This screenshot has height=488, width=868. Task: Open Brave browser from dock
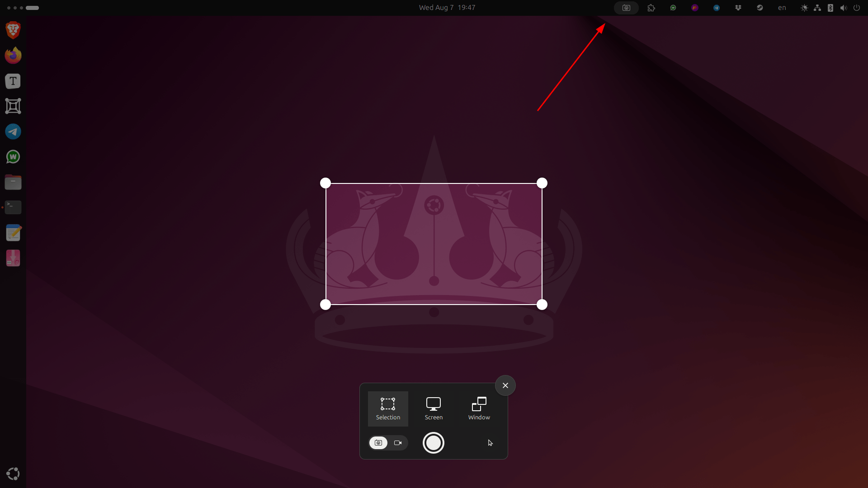[13, 30]
